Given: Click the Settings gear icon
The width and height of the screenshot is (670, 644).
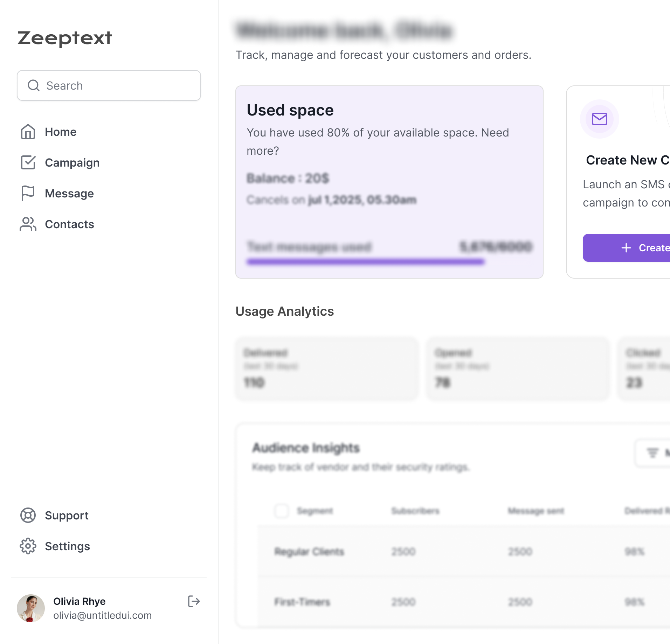Looking at the screenshot, I should pyautogui.click(x=28, y=546).
